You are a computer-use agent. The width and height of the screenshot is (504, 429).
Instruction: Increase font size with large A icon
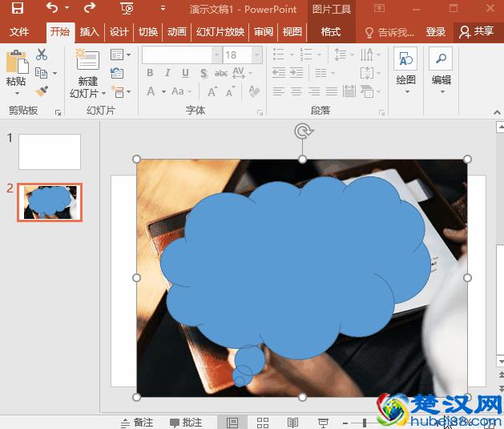click(x=212, y=92)
